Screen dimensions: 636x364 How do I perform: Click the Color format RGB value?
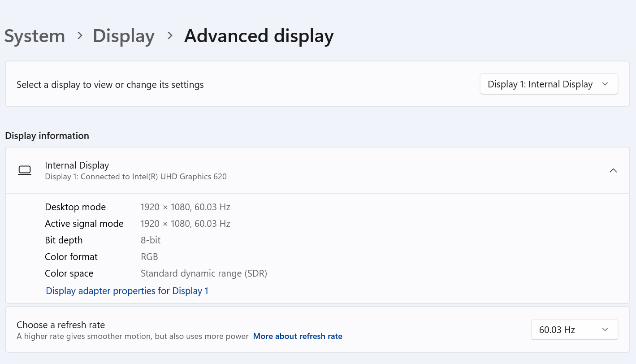pos(149,256)
